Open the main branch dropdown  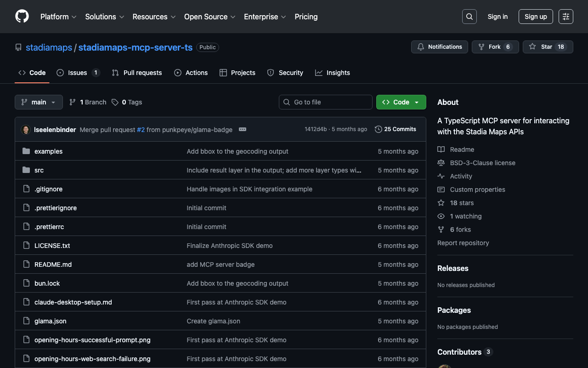[x=39, y=102]
